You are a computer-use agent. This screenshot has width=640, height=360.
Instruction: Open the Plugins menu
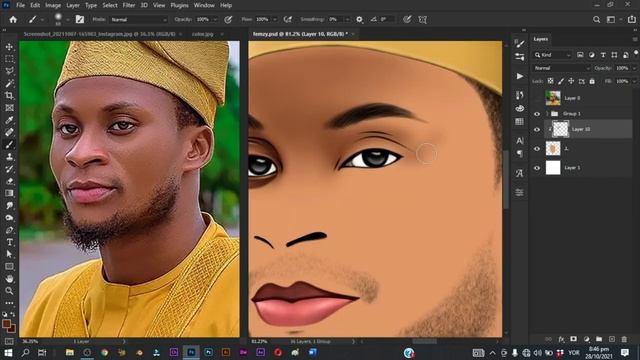pyautogui.click(x=179, y=5)
